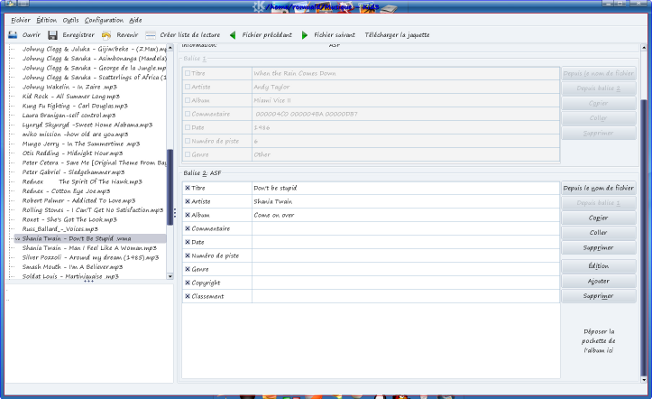The width and height of the screenshot is (652, 399).
Task: Select Otis Redding - Midnight Hour.mp3
Action: point(72,153)
